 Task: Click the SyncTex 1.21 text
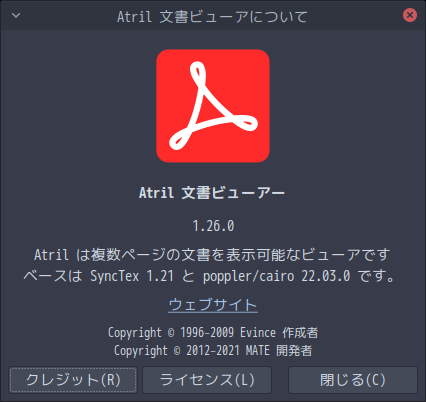click(132, 276)
